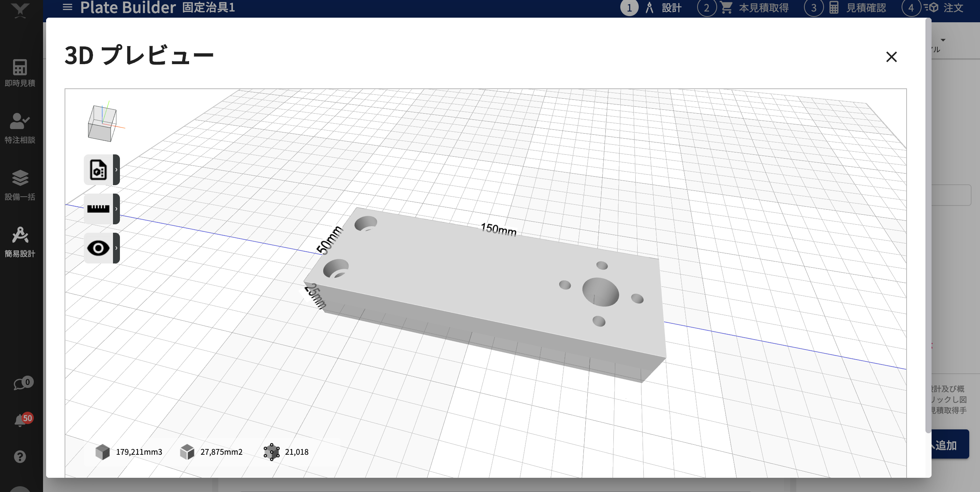Expand the ruler tool chevron

point(116,209)
